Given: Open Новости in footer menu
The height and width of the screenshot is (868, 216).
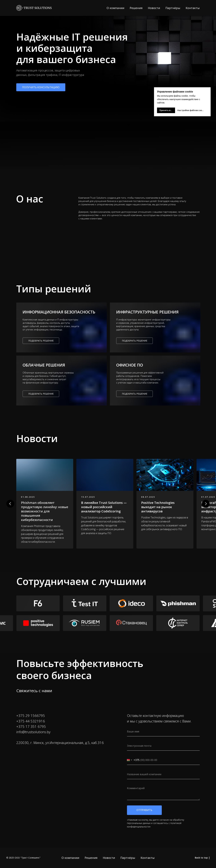Looking at the screenshot, I should (109, 858).
